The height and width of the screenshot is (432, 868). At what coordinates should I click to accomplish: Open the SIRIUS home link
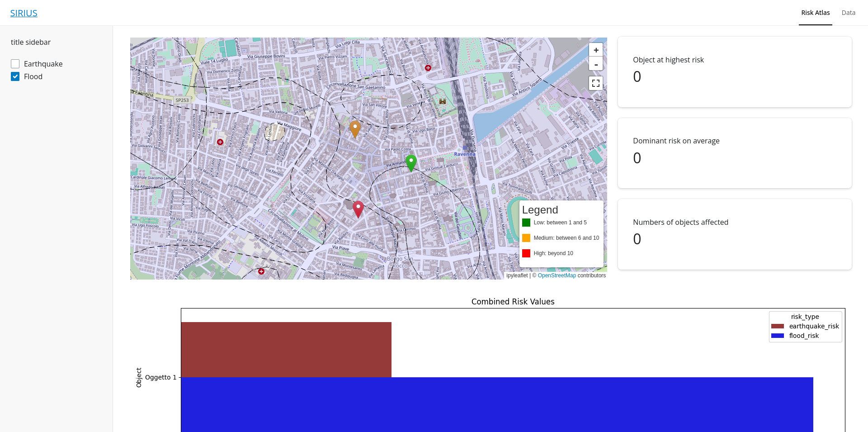[x=24, y=13]
